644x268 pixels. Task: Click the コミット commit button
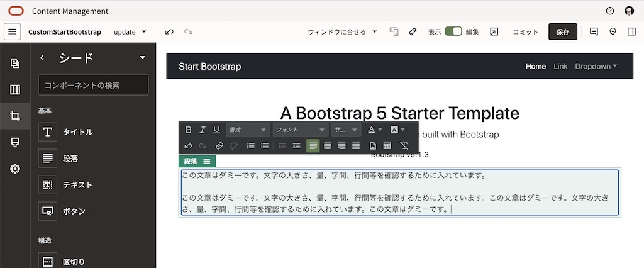click(x=525, y=31)
